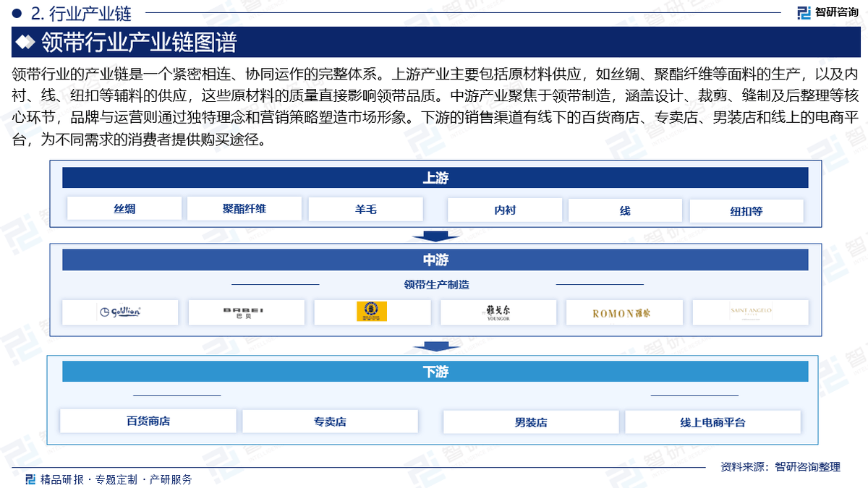This screenshot has height=488, width=868.
Task: Click the 丝绸 material box
Action: click(x=124, y=210)
